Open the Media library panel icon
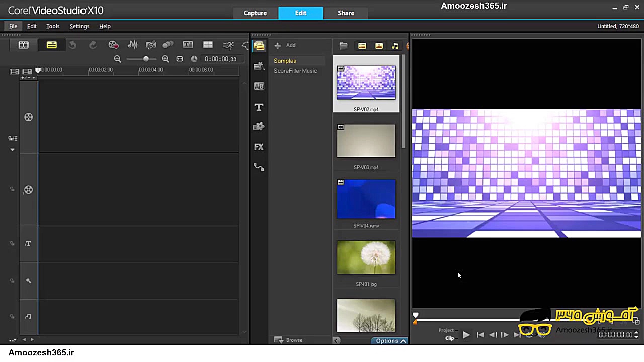 [259, 46]
